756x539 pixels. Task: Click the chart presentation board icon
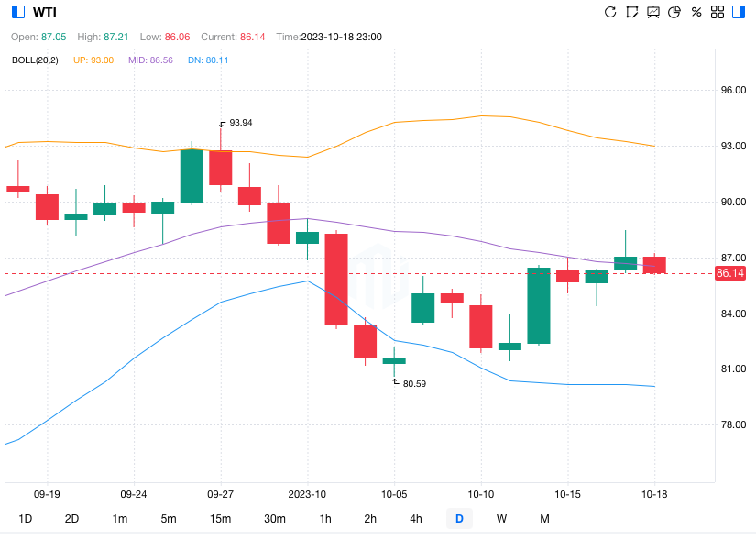653,12
